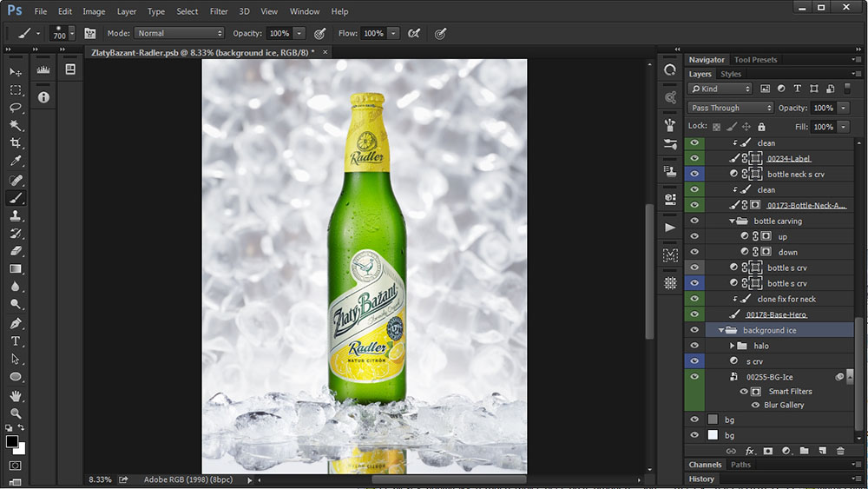
Task: Add a layer mask
Action: [x=768, y=451]
